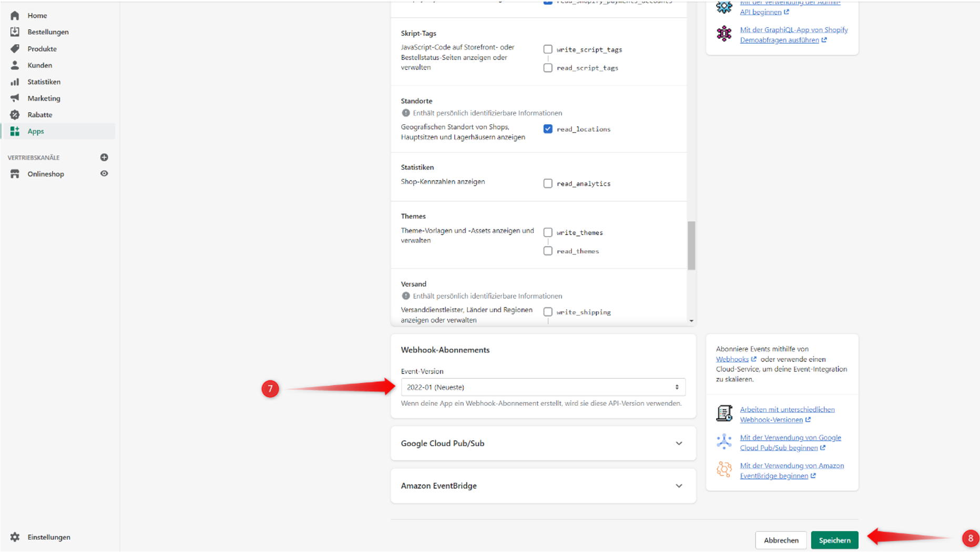This screenshot has width=980, height=552.
Task: Click the Statistiken bar chart icon
Action: 15,82
